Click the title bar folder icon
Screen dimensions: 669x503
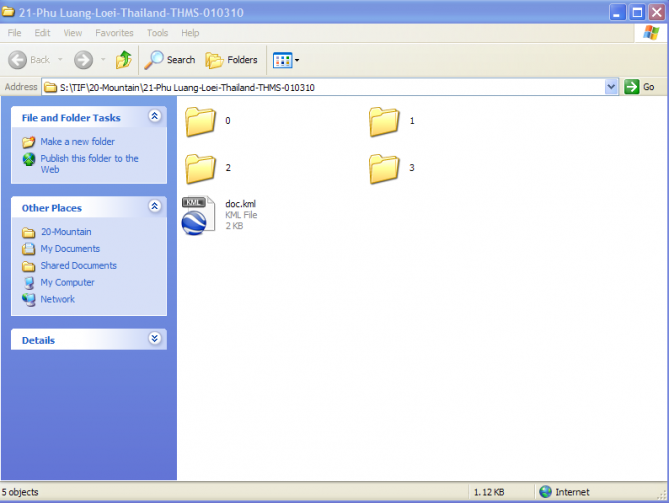[x=8, y=12]
